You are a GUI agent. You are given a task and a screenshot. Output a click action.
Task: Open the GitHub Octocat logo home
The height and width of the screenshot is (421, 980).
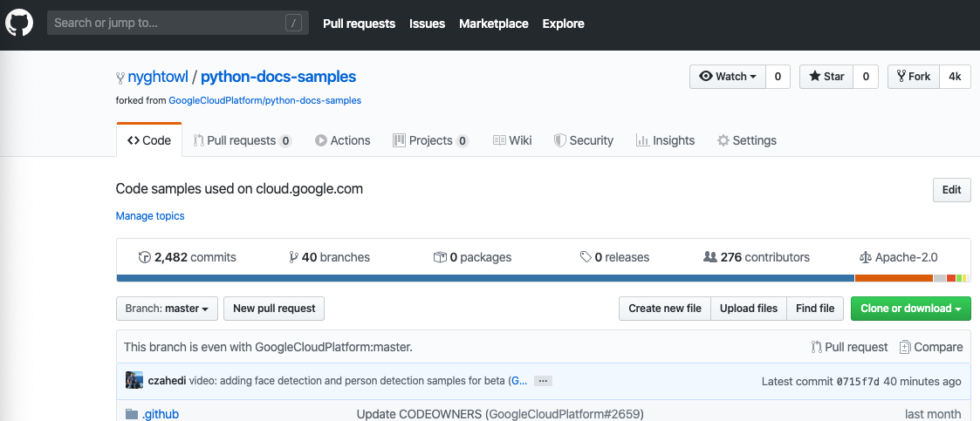pyautogui.click(x=19, y=24)
